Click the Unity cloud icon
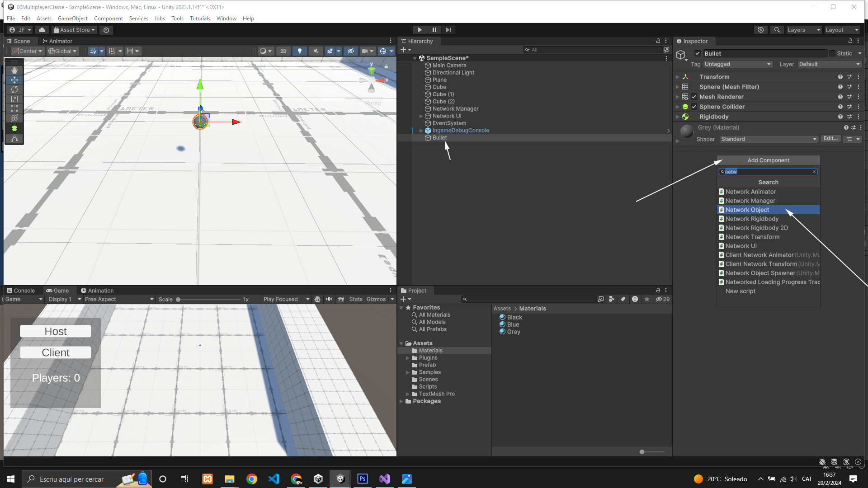Image resolution: width=868 pixels, height=488 pixels. [x=42, y=30]
